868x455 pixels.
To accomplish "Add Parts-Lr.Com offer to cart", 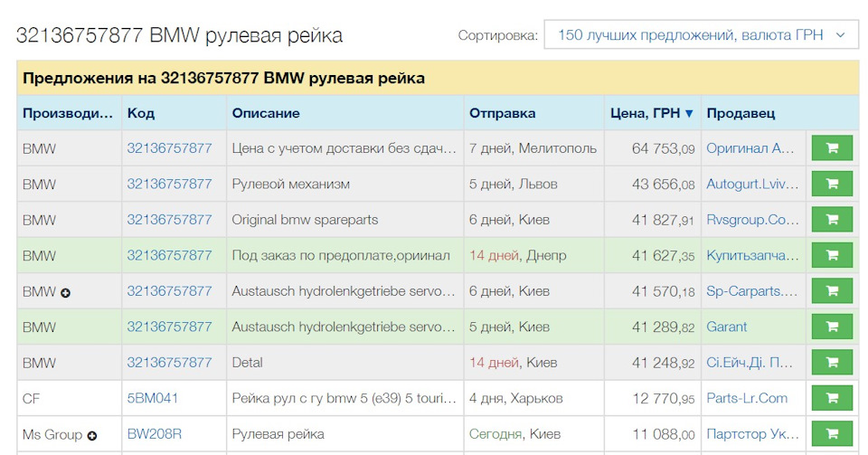I will [x=832, y=398].
